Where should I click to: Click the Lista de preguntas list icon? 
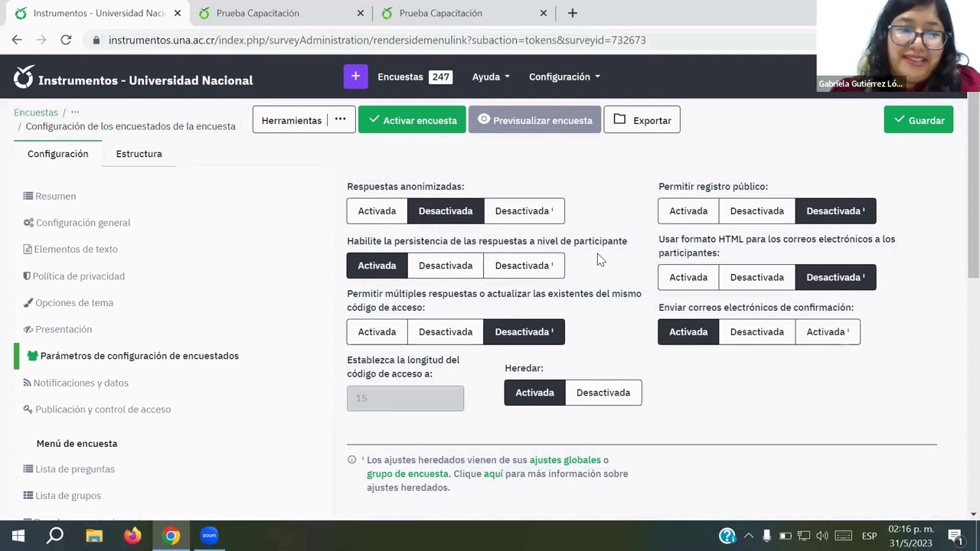click(x=28, y=469)
